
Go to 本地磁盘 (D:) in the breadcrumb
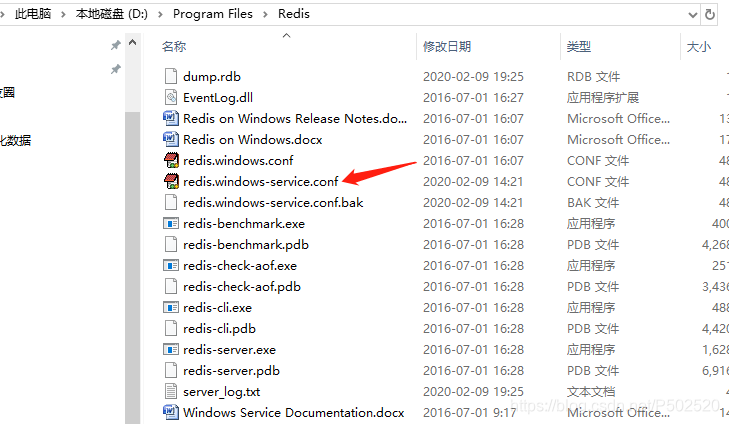pyautogui.click(x=112, y=14)
